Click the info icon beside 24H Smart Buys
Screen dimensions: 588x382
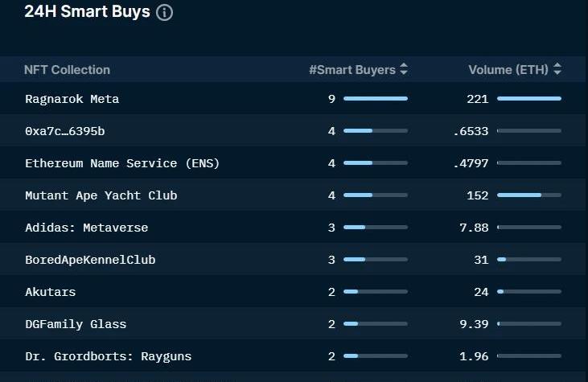[x=164, y=14]
